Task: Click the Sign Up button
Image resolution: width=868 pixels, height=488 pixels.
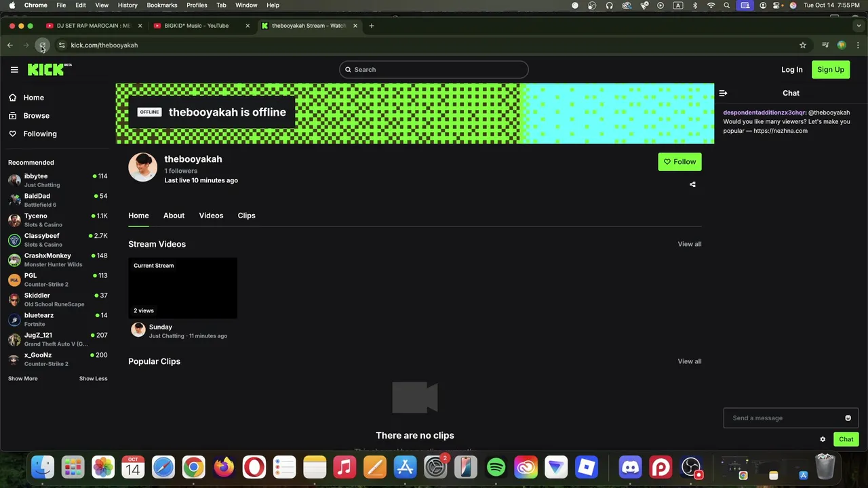Action: (x=831, y=70)
